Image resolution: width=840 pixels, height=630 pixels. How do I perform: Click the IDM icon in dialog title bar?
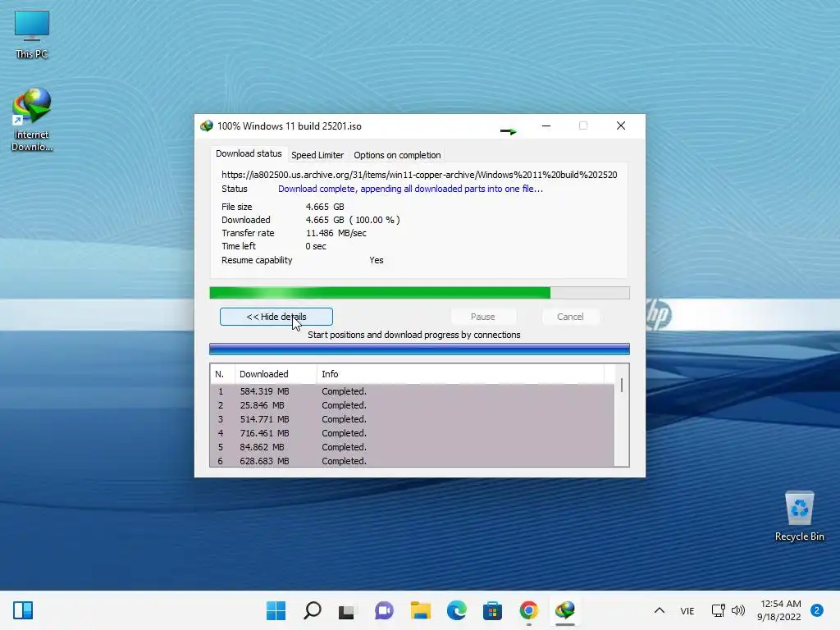click(x=206, y=126)
